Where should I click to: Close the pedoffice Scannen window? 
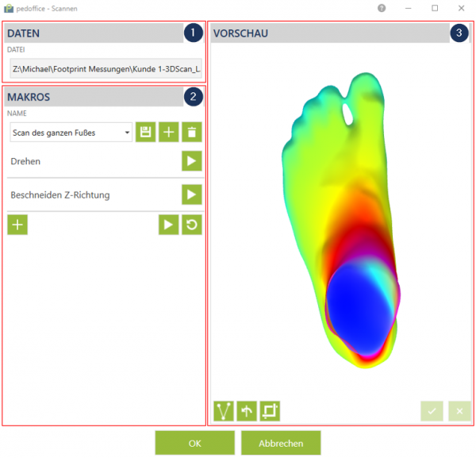click(461, 8)
